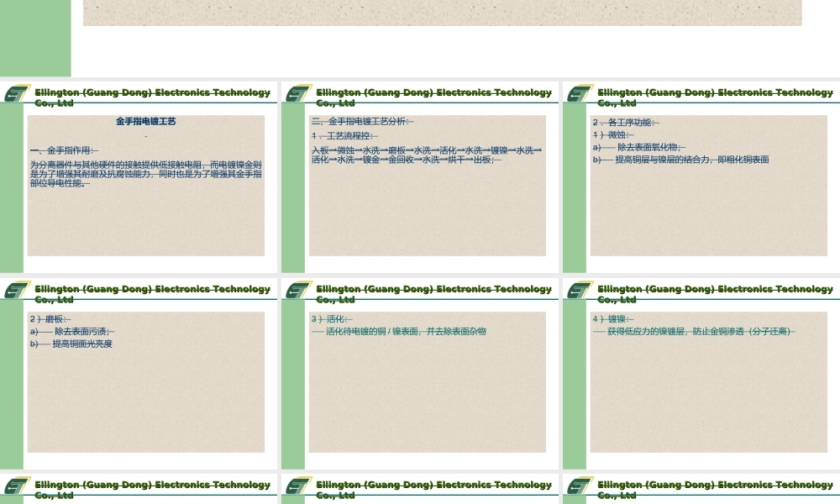The width and height of the screenshot is (840, 504).
Task: Click the heading 2.各工序功能:
Action: [626, 123]
